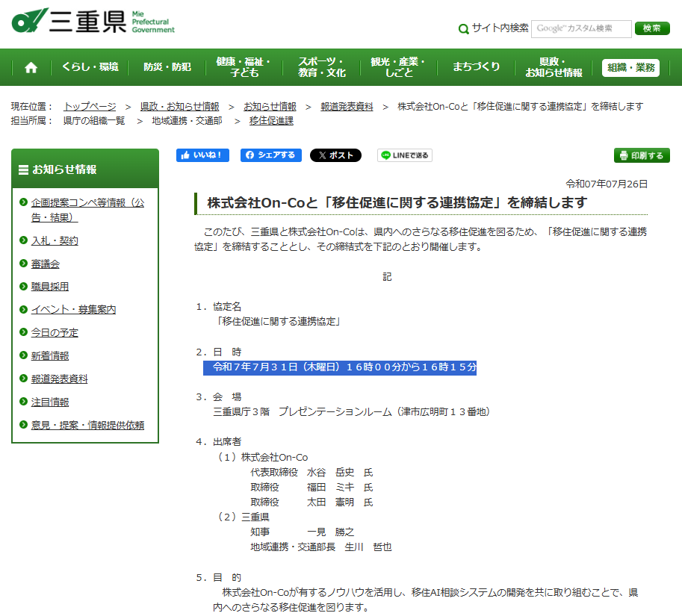Viewport: 682px width, 616px height.
Task: Open the 県政・お知らせ情報 menu
Action: [x=554, y=67]
